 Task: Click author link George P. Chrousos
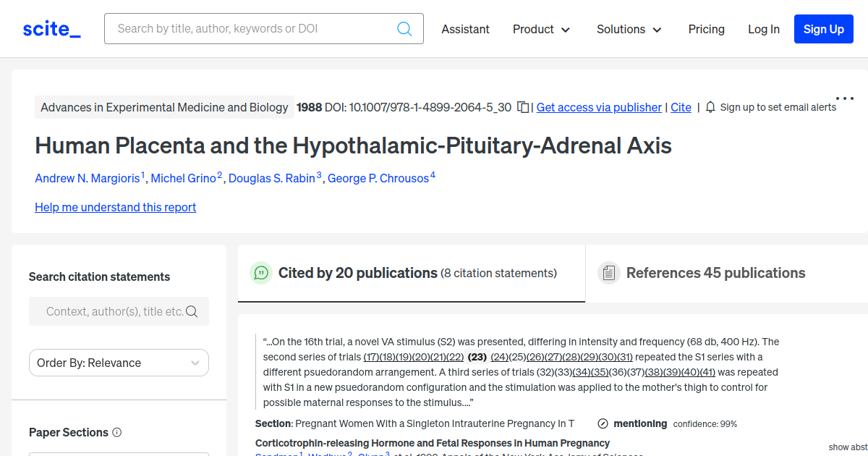[x=378, y=178]
